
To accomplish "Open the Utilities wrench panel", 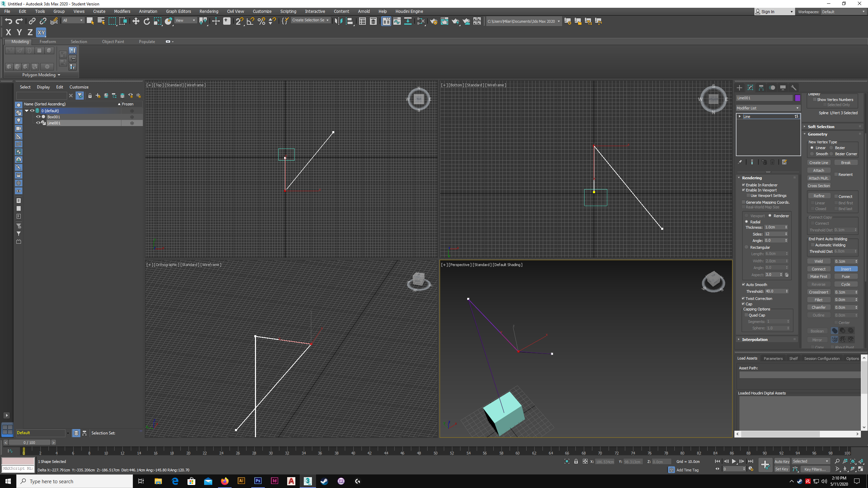I will tap(794, 87).
